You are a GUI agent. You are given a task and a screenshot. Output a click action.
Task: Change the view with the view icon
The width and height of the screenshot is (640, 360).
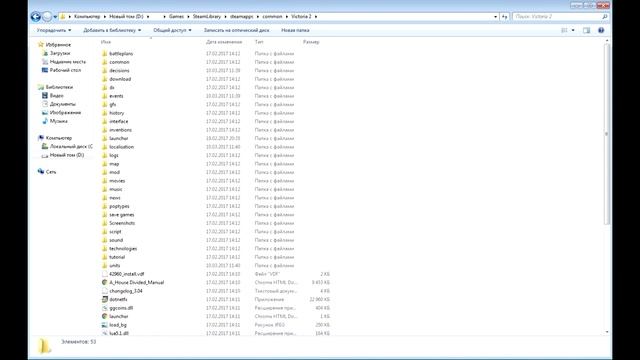click(x=564, y=30)
